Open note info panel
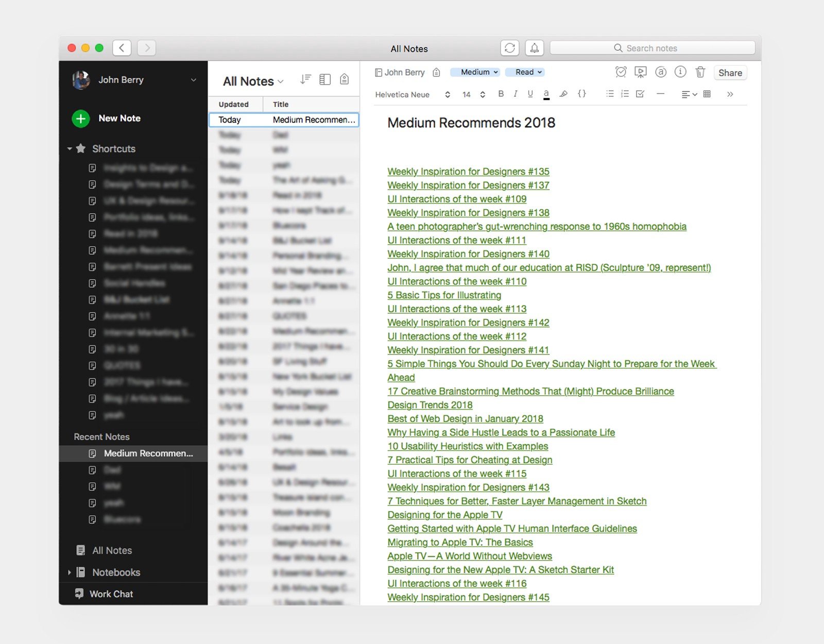Screen dimensions: 824x644 680,73
